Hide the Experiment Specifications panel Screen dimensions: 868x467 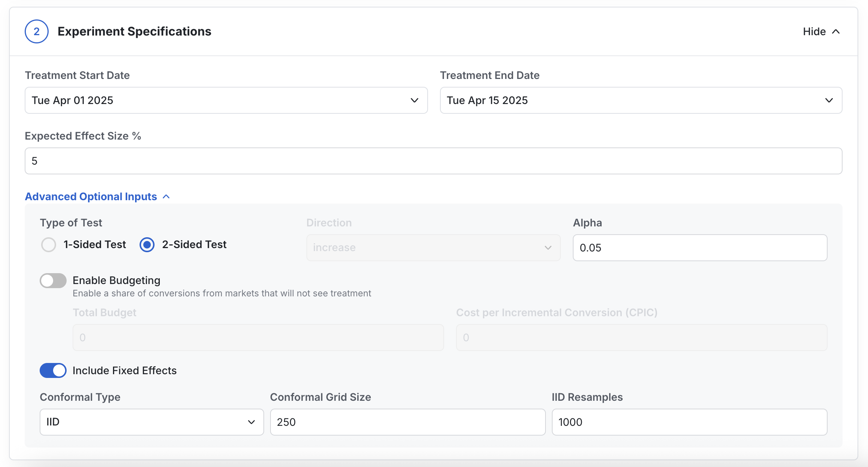(821, 31)
